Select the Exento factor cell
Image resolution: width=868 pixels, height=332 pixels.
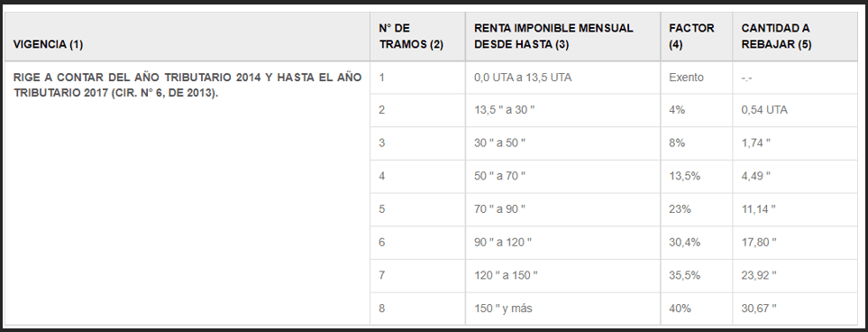click(697, 77)
